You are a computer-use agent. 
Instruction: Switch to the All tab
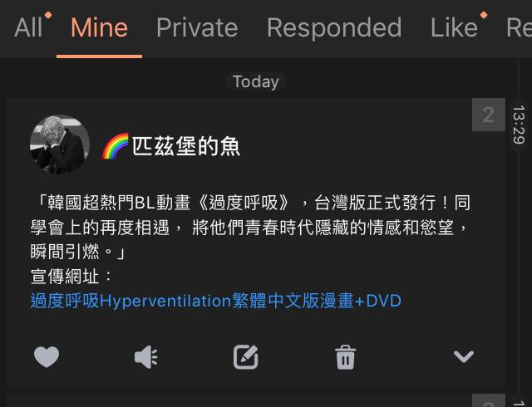coord(28,27)
